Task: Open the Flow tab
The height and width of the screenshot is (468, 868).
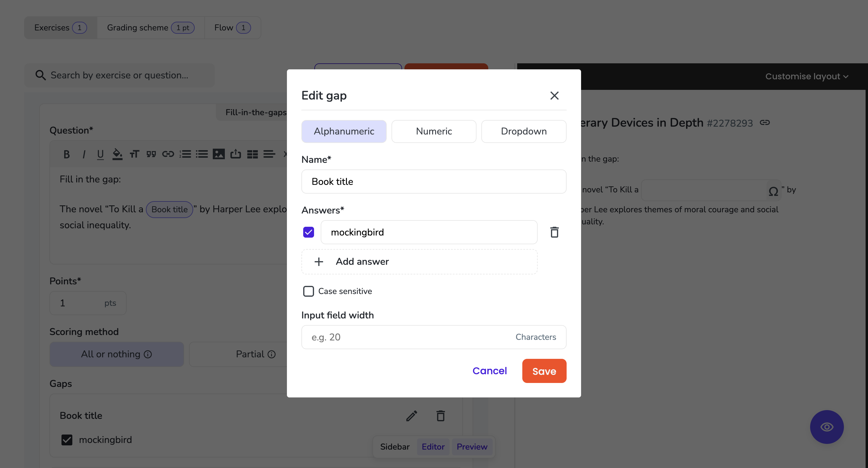Action: (232, 28)
